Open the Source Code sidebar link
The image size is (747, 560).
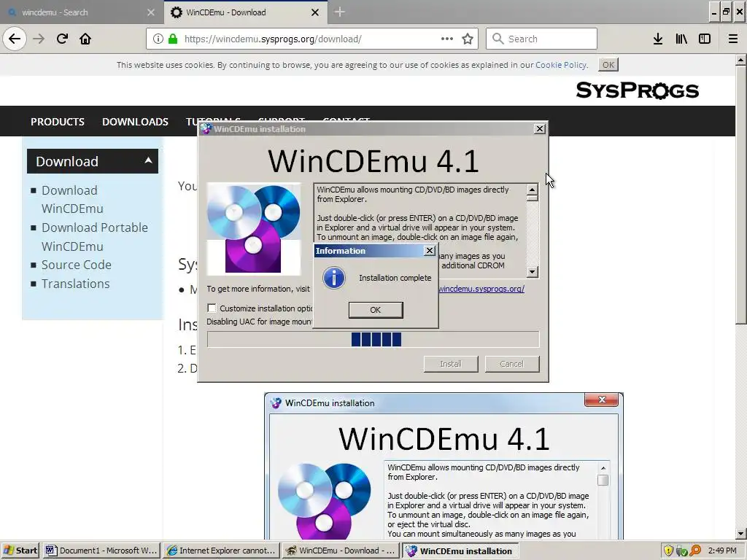(77, 265)
